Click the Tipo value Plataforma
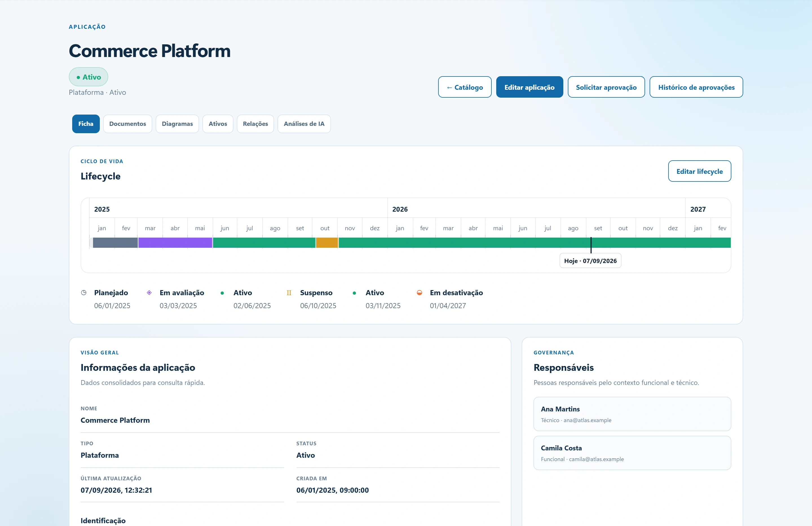Screen dimensions: 812x526 pyautogui.click(x=100, y=455)
